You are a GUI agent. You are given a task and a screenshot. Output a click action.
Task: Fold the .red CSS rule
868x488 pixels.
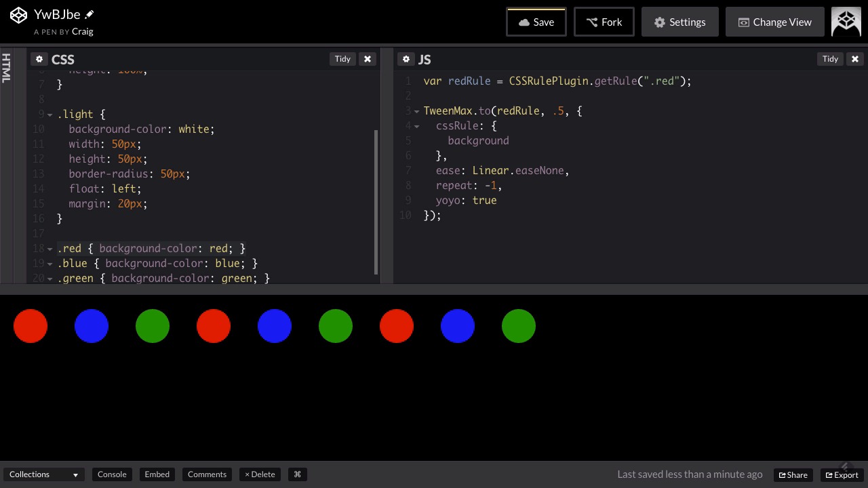click(x=50, y=249)
